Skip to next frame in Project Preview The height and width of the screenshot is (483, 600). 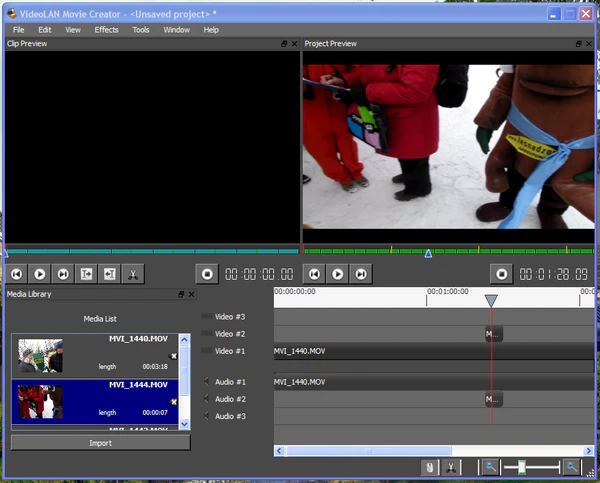361,273
